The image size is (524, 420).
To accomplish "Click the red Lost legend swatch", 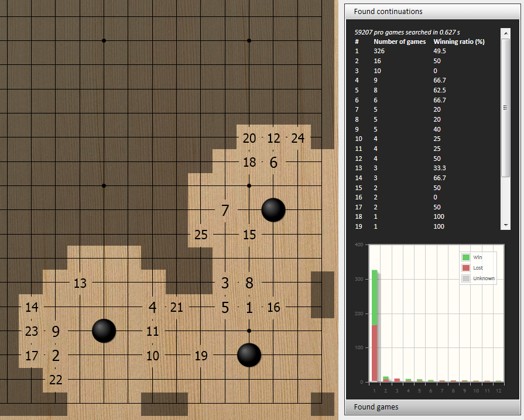I will coord(466,268).
